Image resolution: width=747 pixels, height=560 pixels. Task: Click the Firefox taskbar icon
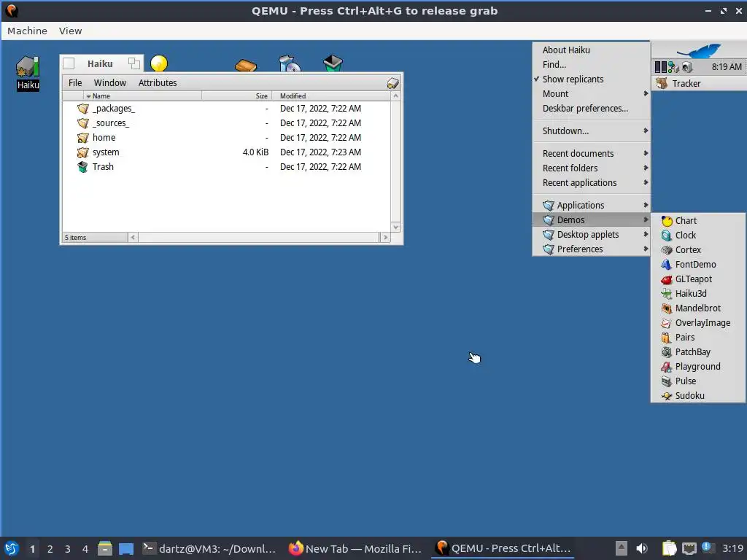(296, 548)
